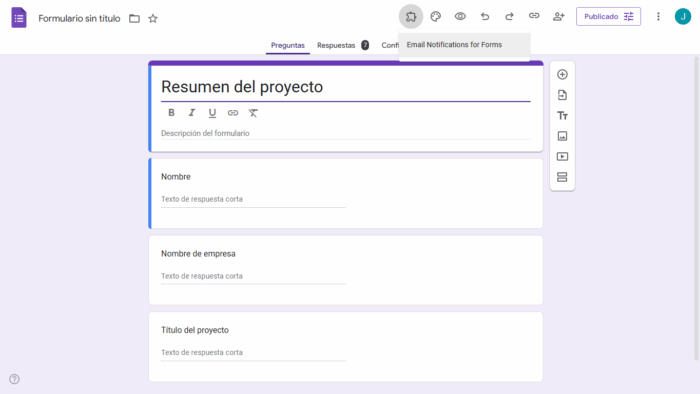Select the Título del proyecto question
Viewport: 700px width, 394px height.
[195, 330]
